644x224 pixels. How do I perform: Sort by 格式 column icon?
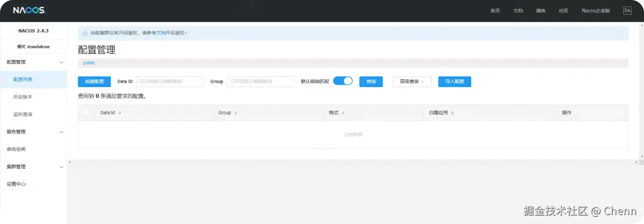[x=343, y=113]
